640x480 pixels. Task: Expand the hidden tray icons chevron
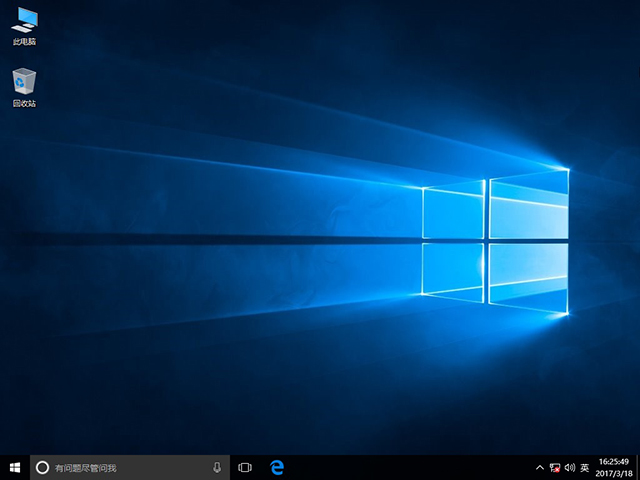point(540,467)
